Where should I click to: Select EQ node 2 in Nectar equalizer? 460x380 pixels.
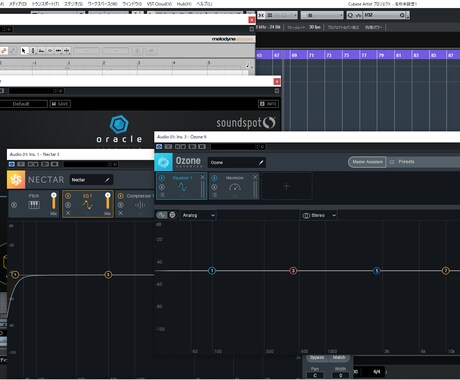[108, 275]
